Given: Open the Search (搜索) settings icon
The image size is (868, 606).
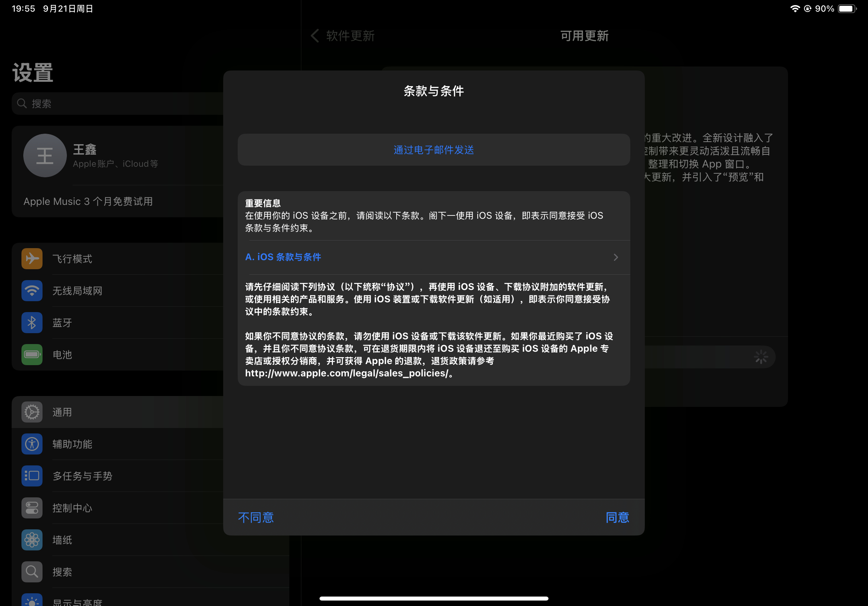Looking at the screenshot, I should [32, 571].
